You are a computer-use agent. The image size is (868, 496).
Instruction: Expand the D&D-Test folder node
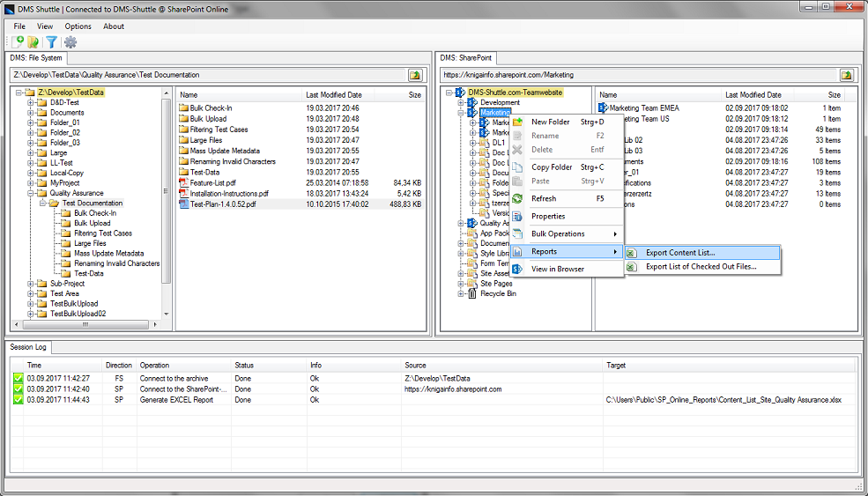[x=31, y=102]
